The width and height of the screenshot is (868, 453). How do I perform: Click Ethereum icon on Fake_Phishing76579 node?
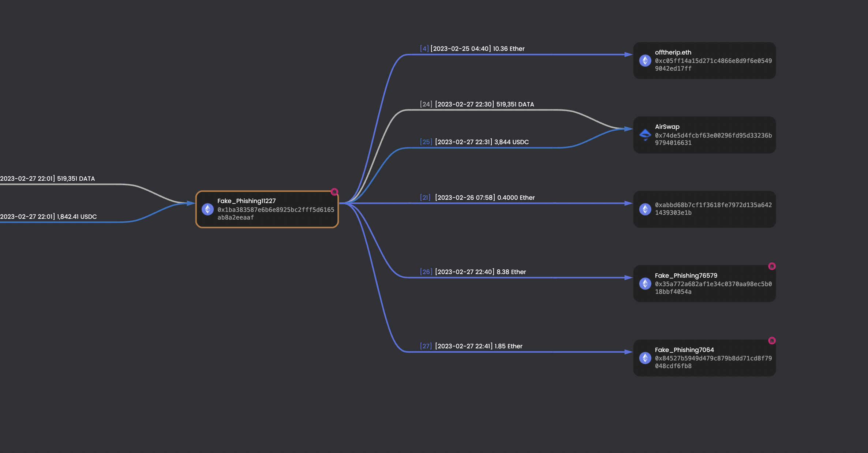point(645,284)
